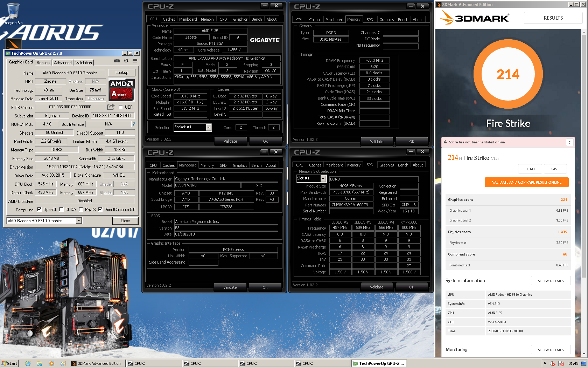The width and height of the screenshot is (588, 368).
Task: Click the Gigabyte logo in CPU-Z CPU window
Action: (265, 40)
